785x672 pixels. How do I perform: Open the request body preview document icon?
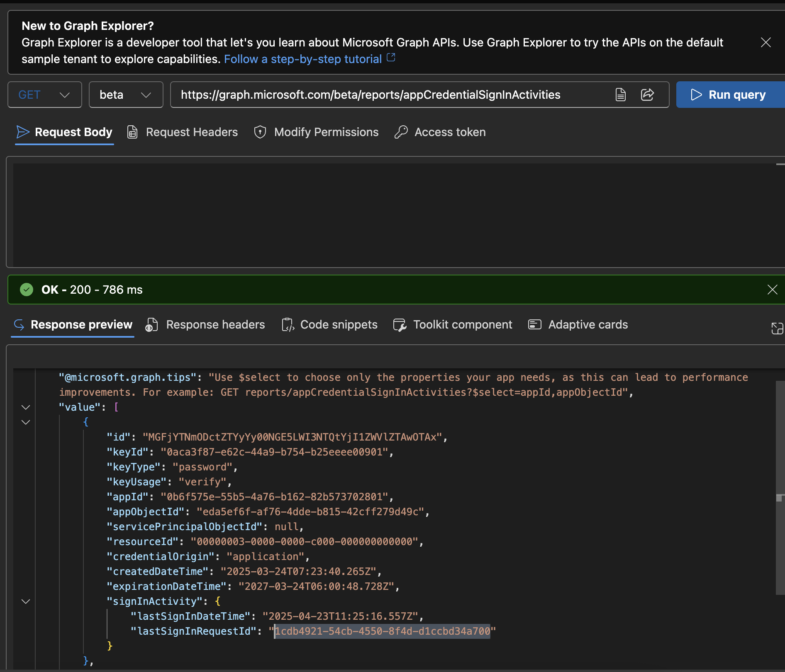620,95
